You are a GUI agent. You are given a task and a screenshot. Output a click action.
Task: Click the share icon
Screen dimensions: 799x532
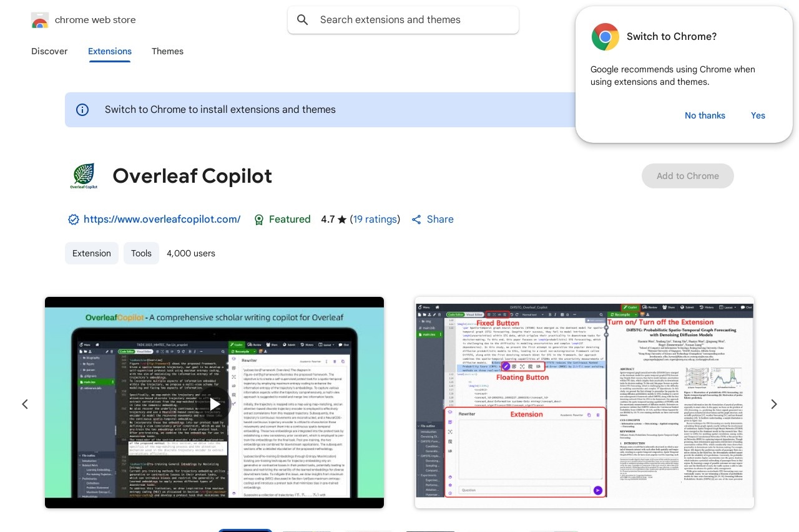click(x=416, y=220)
